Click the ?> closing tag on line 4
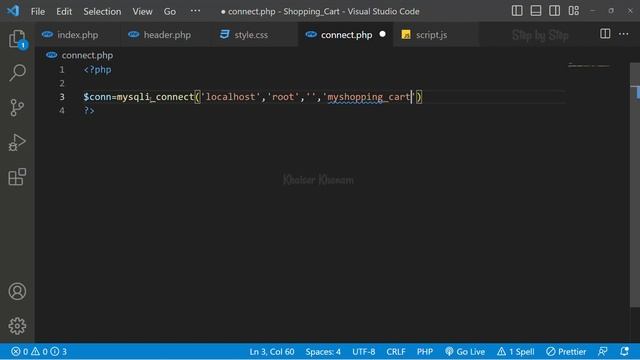The image size is (640, 360). (89, 111)
